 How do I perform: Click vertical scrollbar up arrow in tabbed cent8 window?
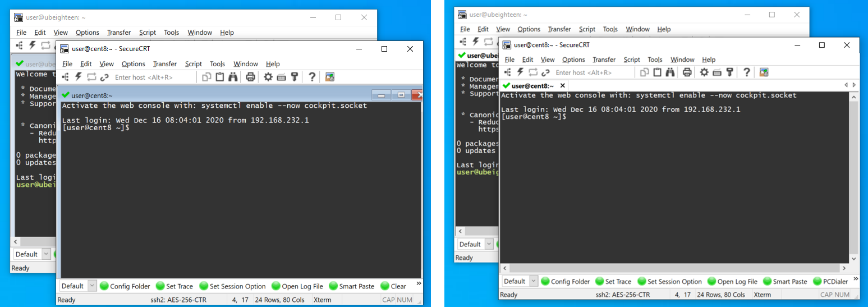854,97
